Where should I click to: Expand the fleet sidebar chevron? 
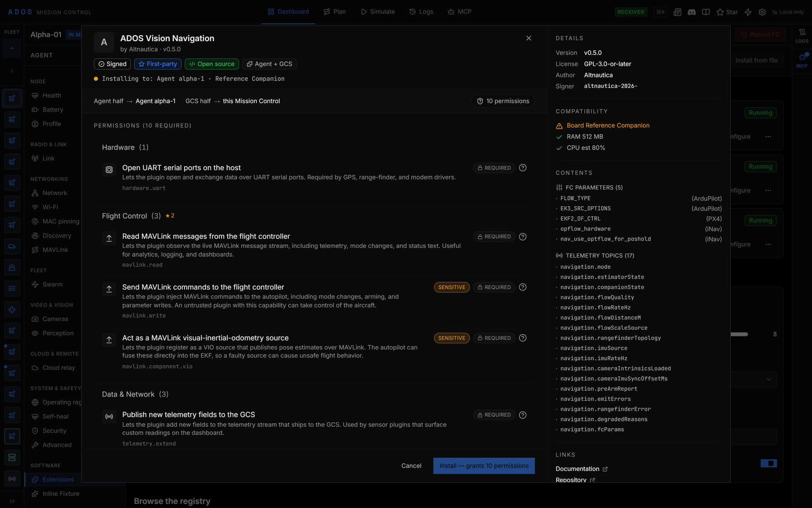click(x=12, y=71)
